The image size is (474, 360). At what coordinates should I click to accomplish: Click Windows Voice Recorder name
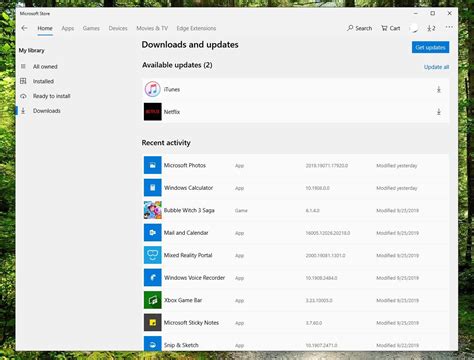(194, 278)
